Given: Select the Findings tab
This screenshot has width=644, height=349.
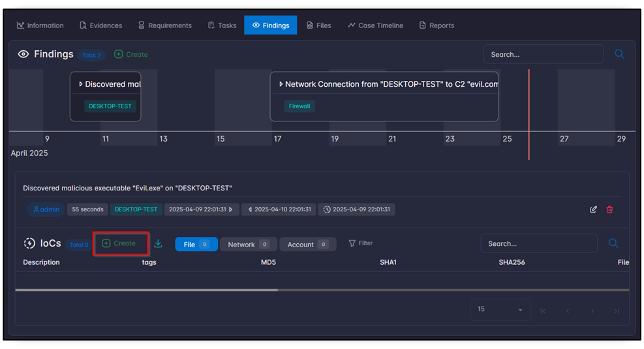Looking at the screenshot, I should pos(271,25).
